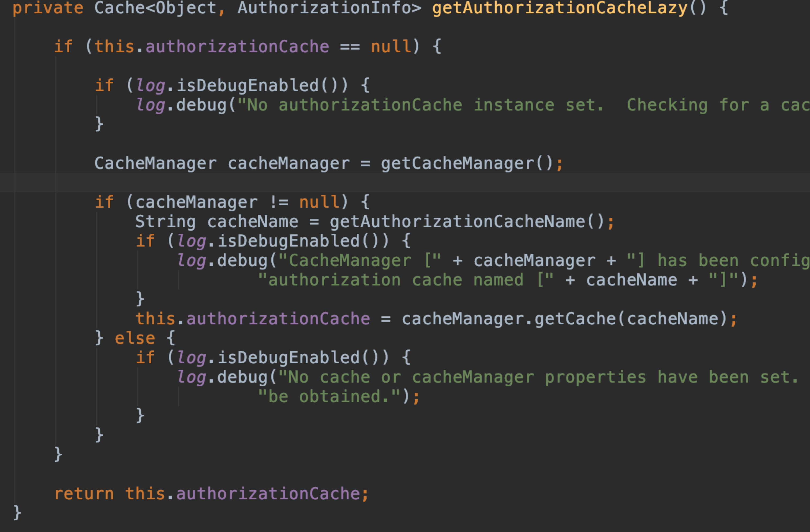Place the cursor on the highlighted empty line
Screen dimensions: 810x532
(405, 183)
